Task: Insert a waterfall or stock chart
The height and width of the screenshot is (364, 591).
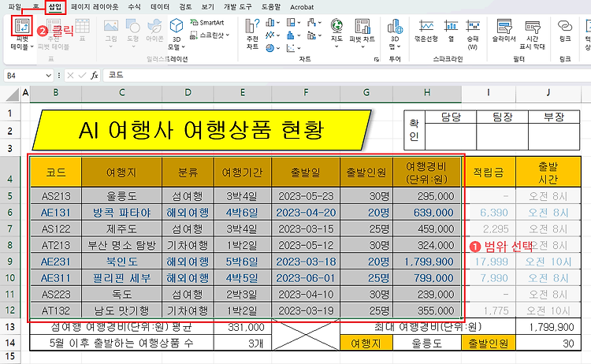Action: [311, 23]
